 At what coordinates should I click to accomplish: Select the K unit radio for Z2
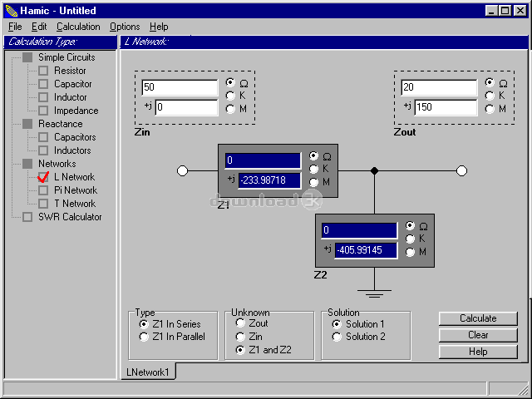pos(410,239)
